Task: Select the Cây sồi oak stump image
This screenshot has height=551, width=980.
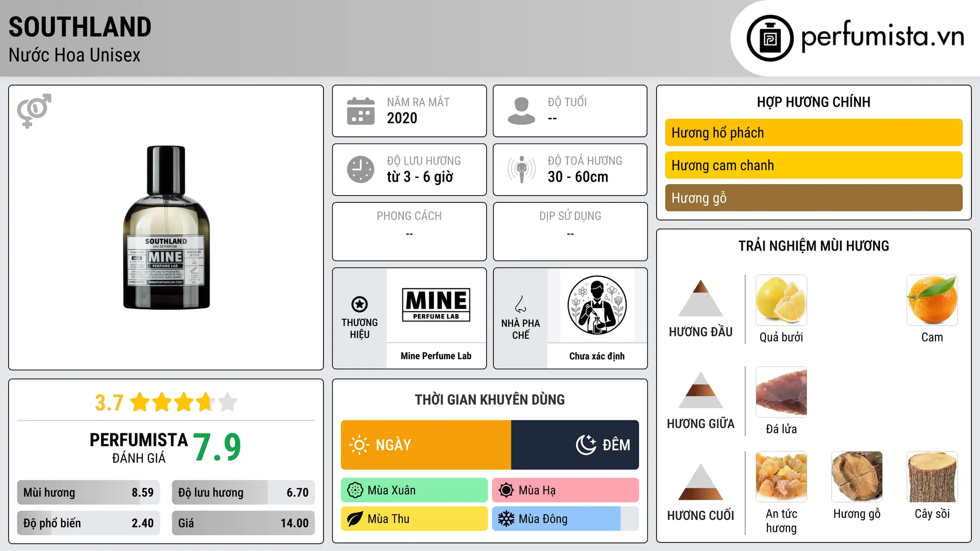Action: click(x=932, y=476)
